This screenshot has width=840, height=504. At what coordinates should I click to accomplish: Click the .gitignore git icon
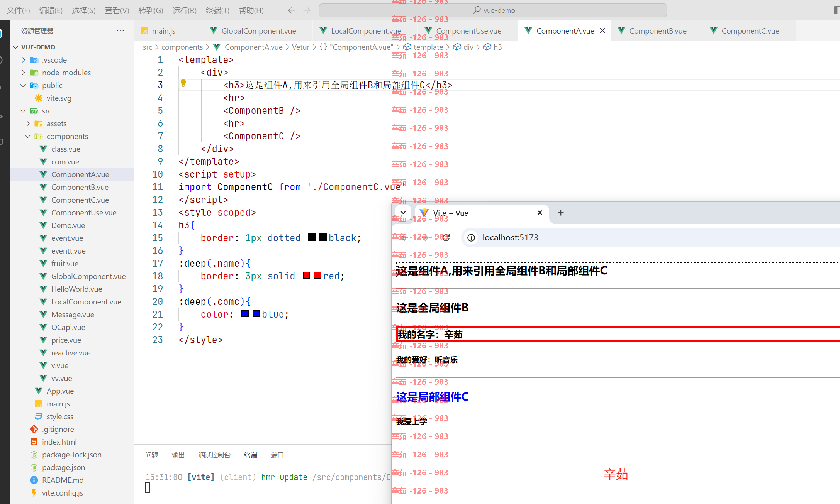[x=34, y=429]
